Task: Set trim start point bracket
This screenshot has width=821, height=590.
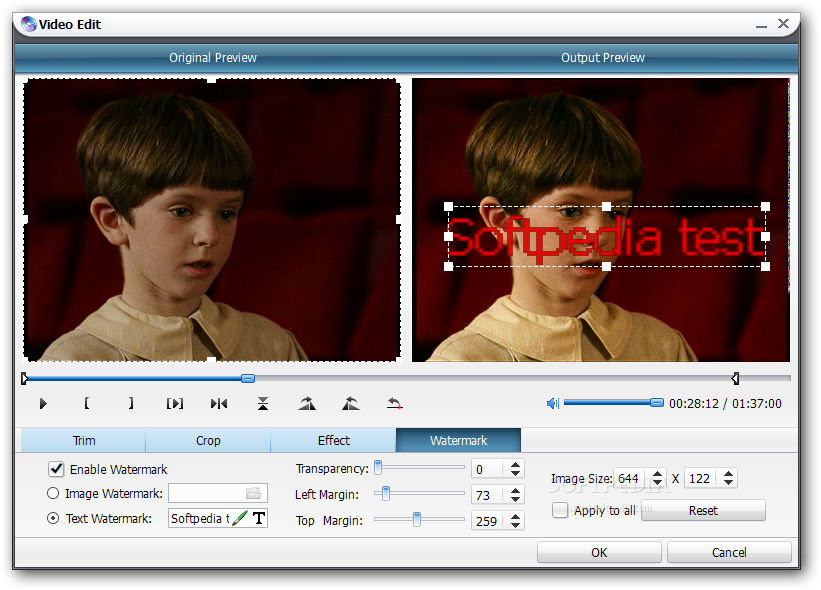Action: point(86,403)
